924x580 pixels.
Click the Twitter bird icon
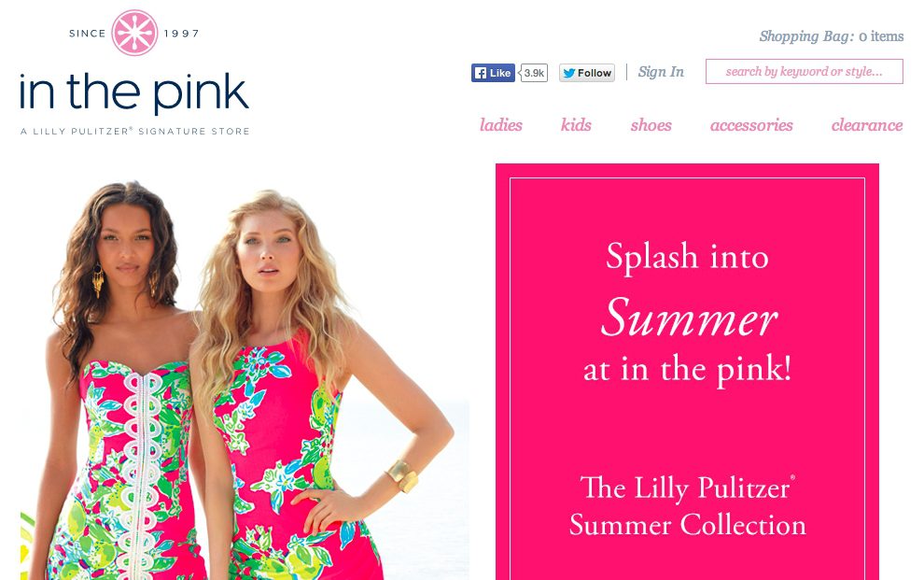click(568, 73)
